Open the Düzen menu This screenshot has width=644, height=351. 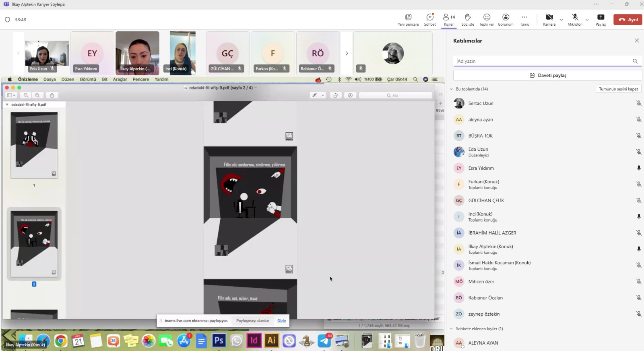tap(68, 80)
